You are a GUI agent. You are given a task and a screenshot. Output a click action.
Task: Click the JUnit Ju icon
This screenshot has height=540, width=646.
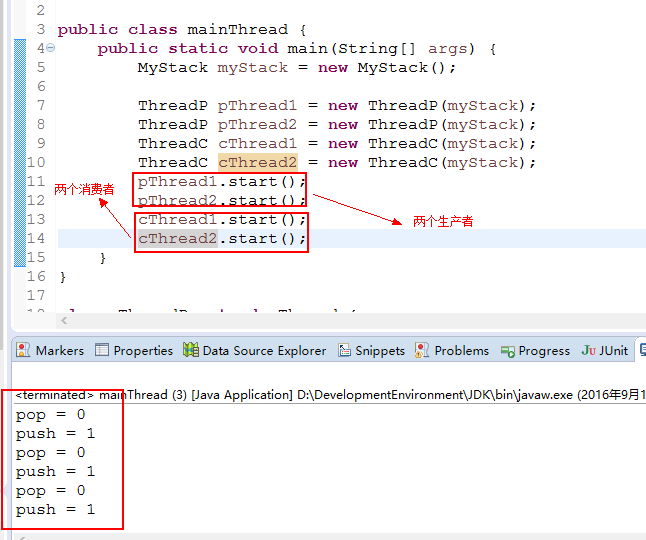click(588, 350)
